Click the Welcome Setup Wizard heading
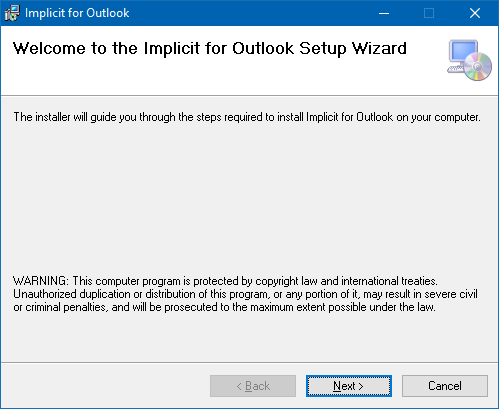Image resolution: width=499 pixels, height=409 pixels. [210, 49]
